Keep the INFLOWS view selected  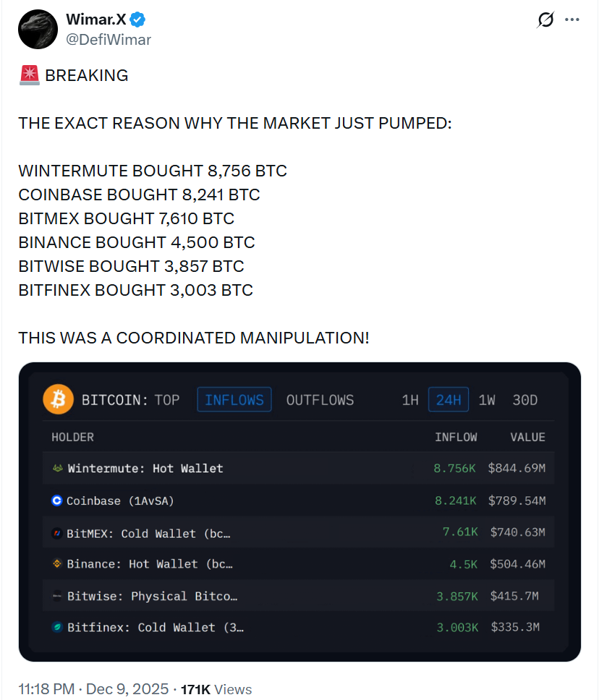pos(234,398)
